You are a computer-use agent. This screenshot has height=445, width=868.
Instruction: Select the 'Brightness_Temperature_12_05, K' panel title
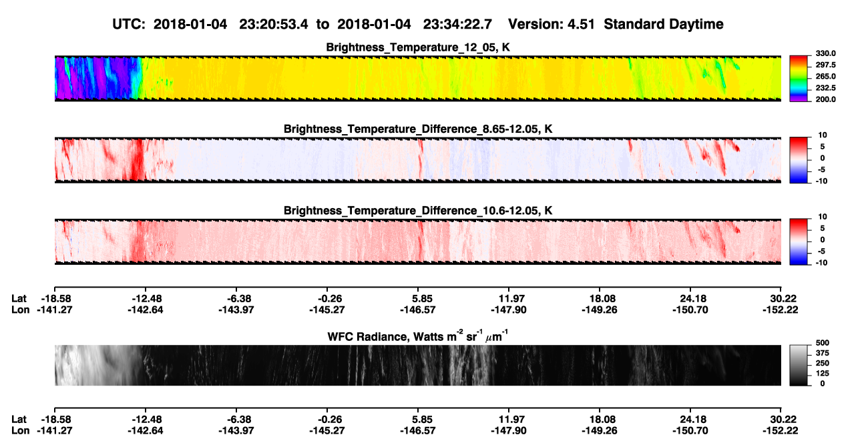(418, 47)
